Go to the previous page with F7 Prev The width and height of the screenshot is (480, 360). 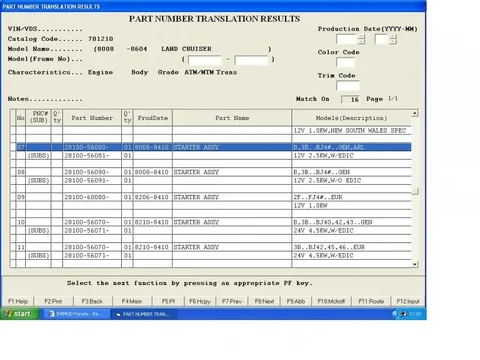click(232, 301)
